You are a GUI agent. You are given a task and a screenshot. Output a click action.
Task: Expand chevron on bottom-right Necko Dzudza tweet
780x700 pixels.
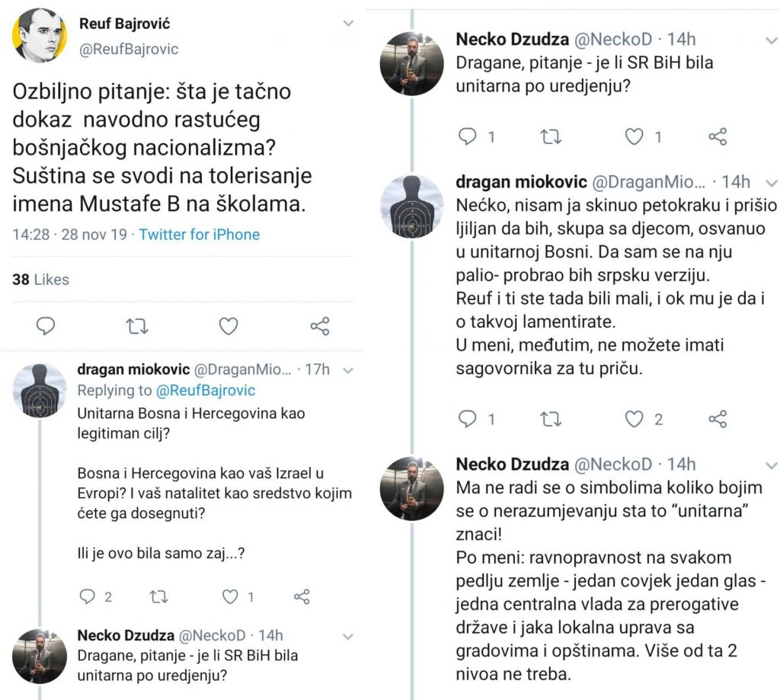(771, 465)
